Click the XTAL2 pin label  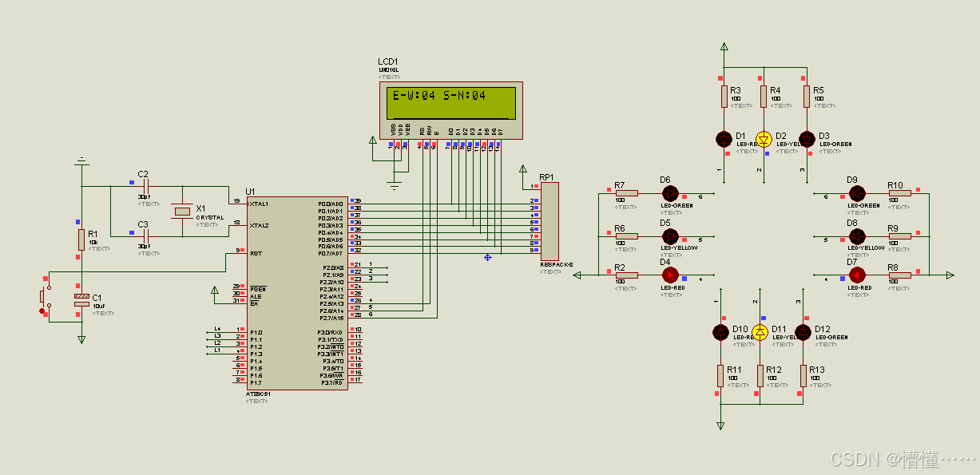(258, 225)
